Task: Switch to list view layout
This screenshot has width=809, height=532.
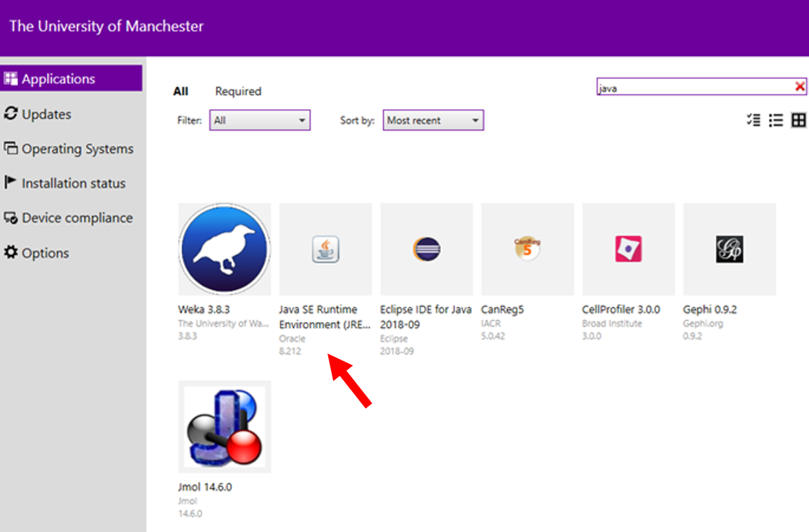Action: click(775, 120)
